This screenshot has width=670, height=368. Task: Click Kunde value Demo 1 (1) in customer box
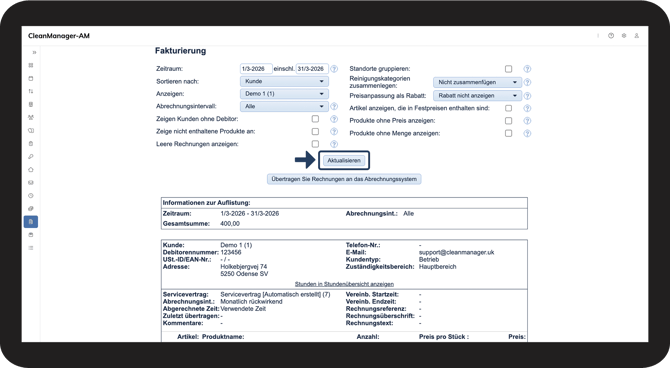click(236, 245)
